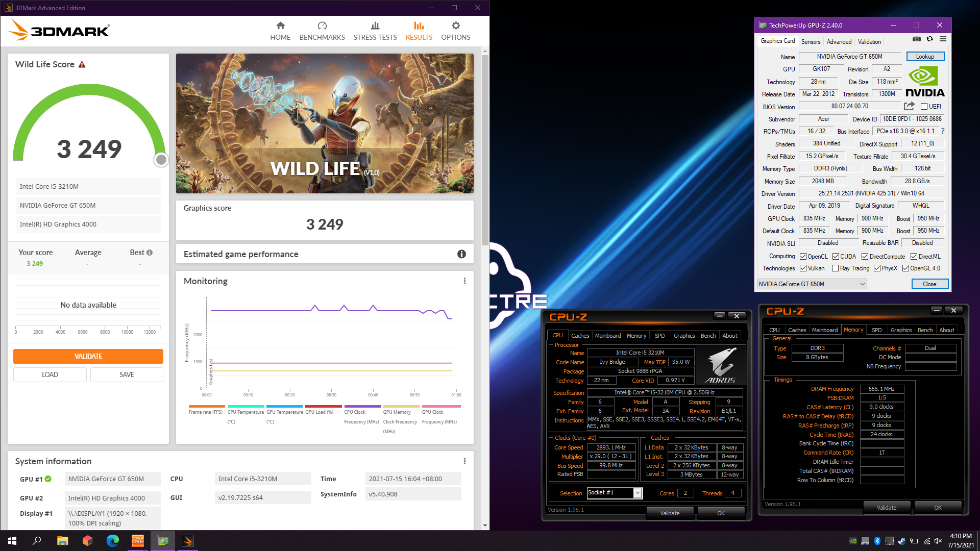Open SPD tab in right CPU-Z window

[876, 330]
